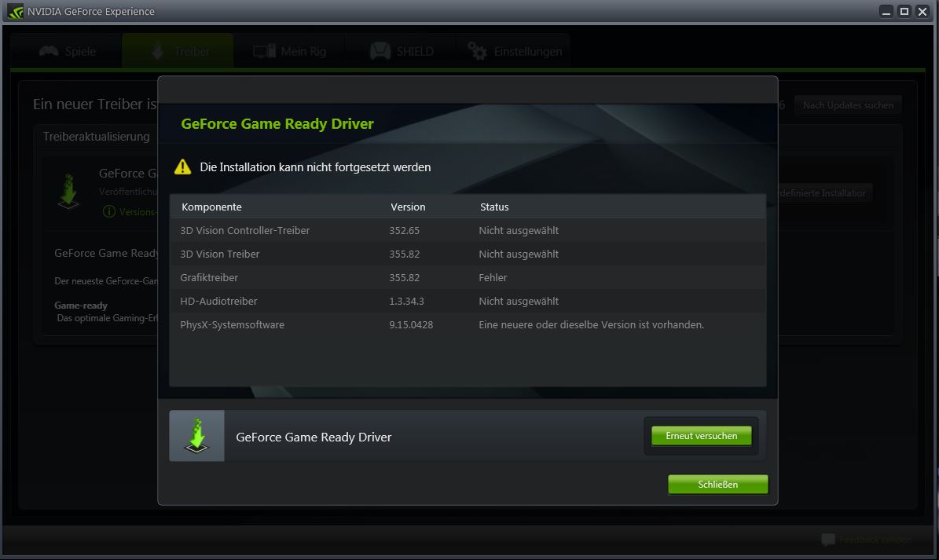
Task: Click the dimmed download arrow icon in the background window
Action: tap(68, 192)
